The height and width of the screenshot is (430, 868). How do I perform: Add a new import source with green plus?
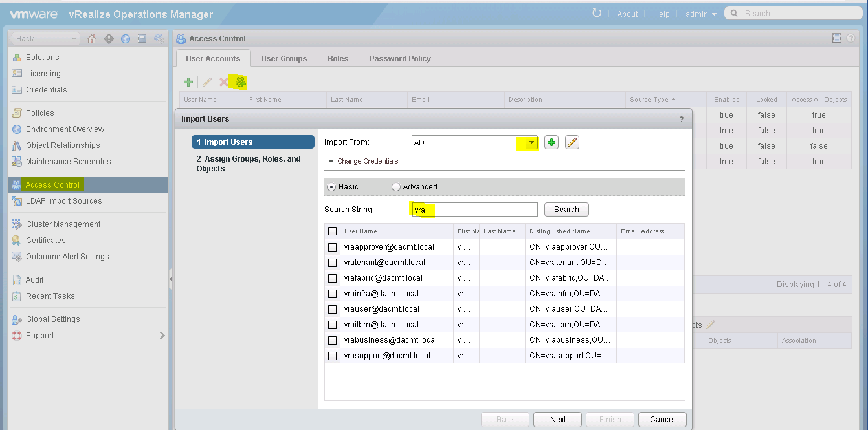(x=551, y=142)
